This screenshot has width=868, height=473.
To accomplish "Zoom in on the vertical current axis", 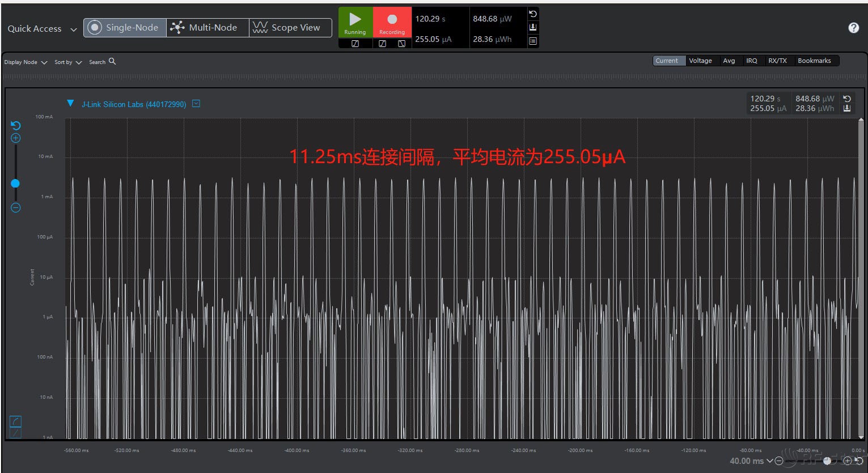I will click(16, 138).
